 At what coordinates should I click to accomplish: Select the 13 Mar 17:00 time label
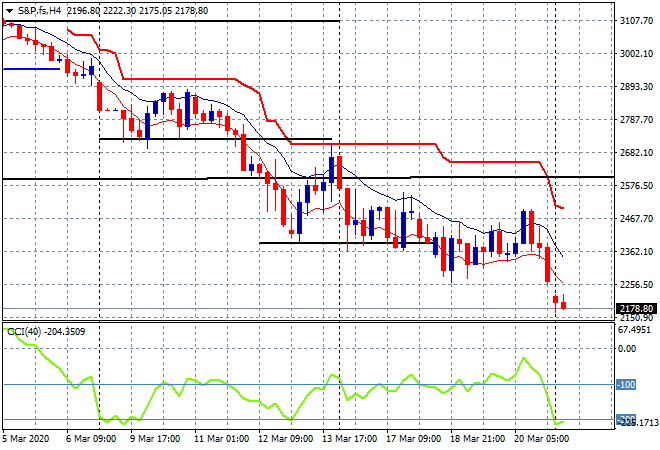349,439
